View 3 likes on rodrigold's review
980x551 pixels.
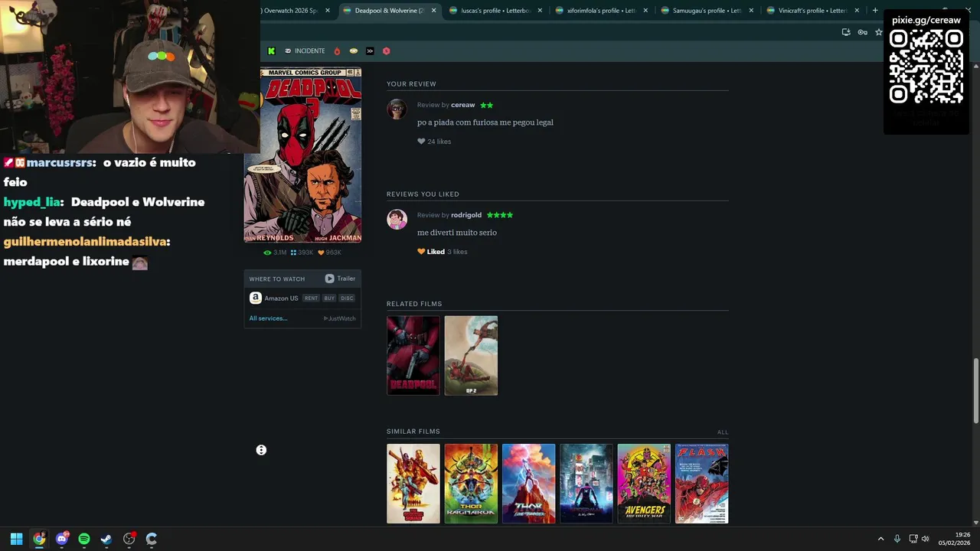point(457,252)
